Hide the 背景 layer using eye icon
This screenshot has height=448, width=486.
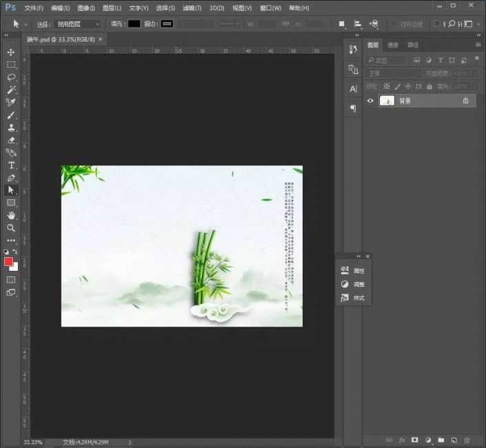370,101
